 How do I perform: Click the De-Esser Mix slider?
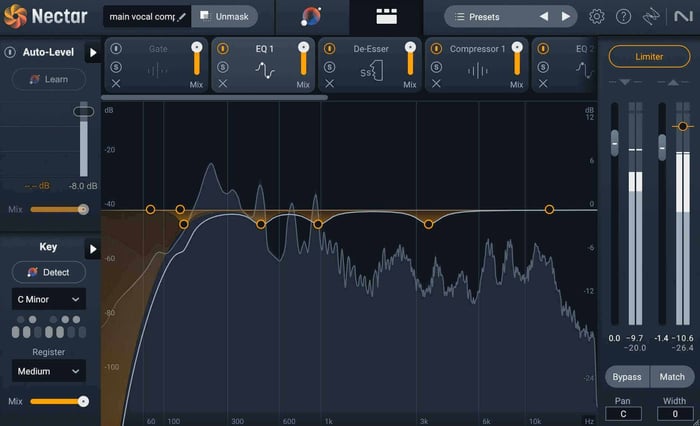410,59
